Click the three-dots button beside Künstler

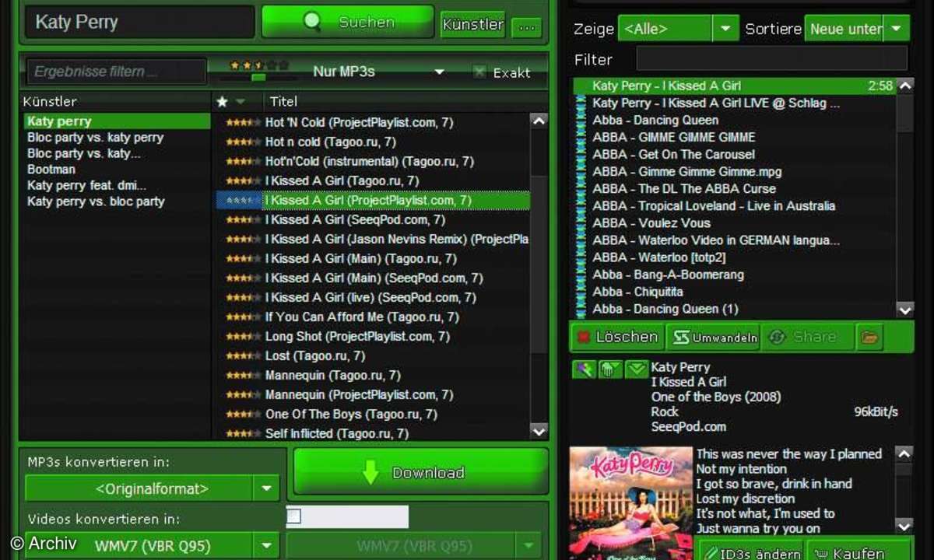pyautogui.click(x=527, y=26)
